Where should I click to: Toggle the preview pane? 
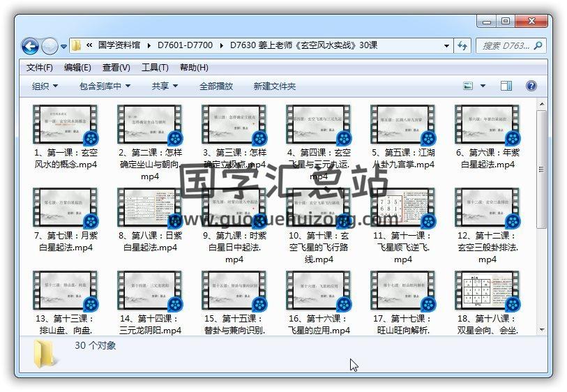click(x=506, y=86)
